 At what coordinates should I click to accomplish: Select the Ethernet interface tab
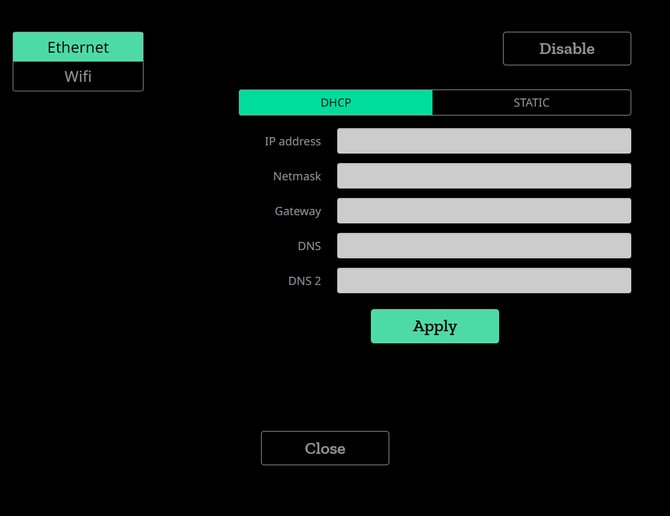pyautogui.click(x=78, y=47)
